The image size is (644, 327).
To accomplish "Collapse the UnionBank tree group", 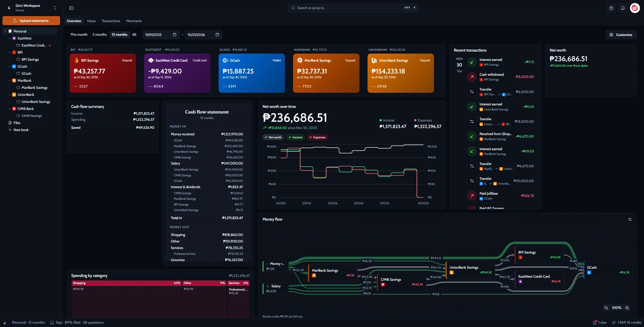I will (10, 95).
